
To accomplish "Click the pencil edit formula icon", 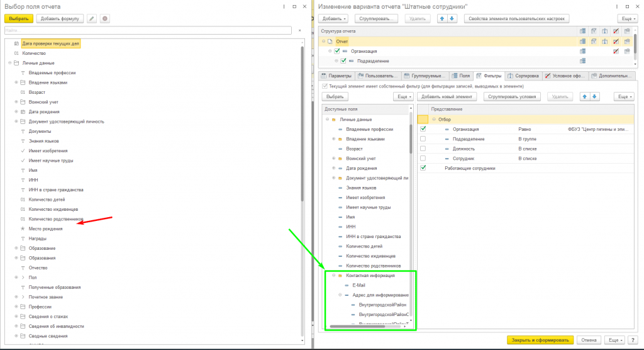I will click(x=92, y=18).
